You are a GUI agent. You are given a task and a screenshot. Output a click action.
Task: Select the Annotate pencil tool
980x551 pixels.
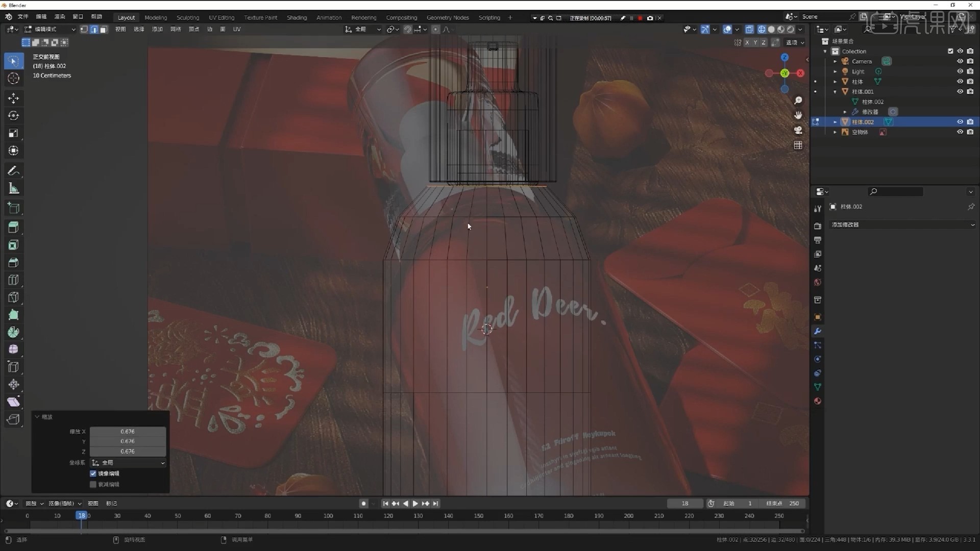[14, 171]
